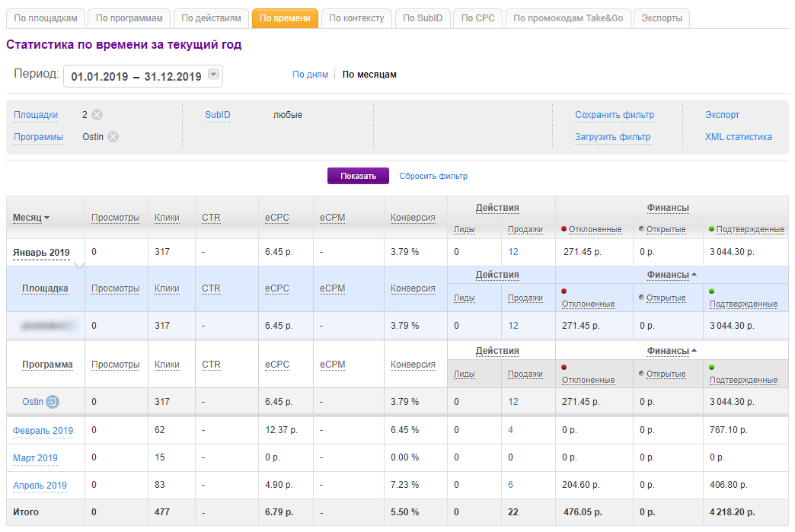Click the Сбросить фильтр link
Viewport: 795px width, 532px height.
433,176
